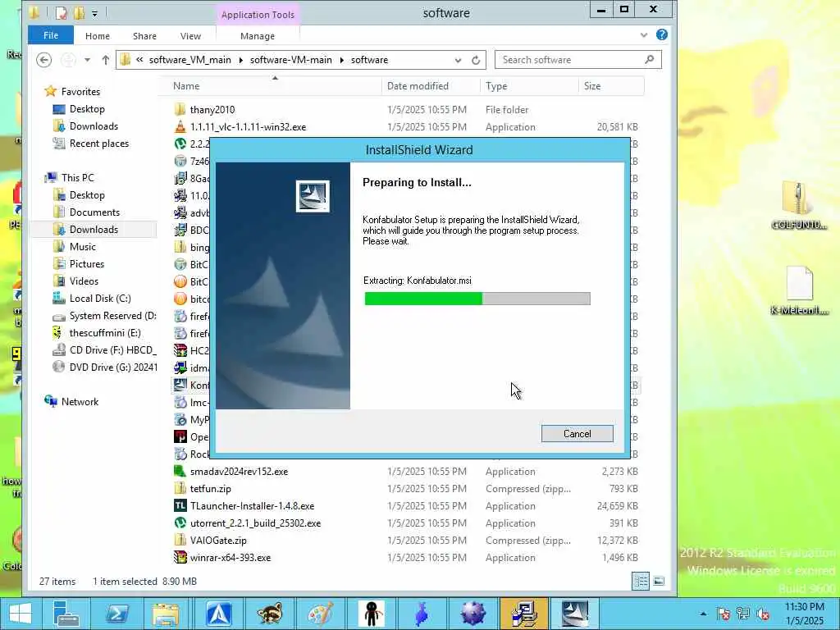
Task: Switch to the Home ribbon tab
Action: pyautogui.click(x=98, y=36)
